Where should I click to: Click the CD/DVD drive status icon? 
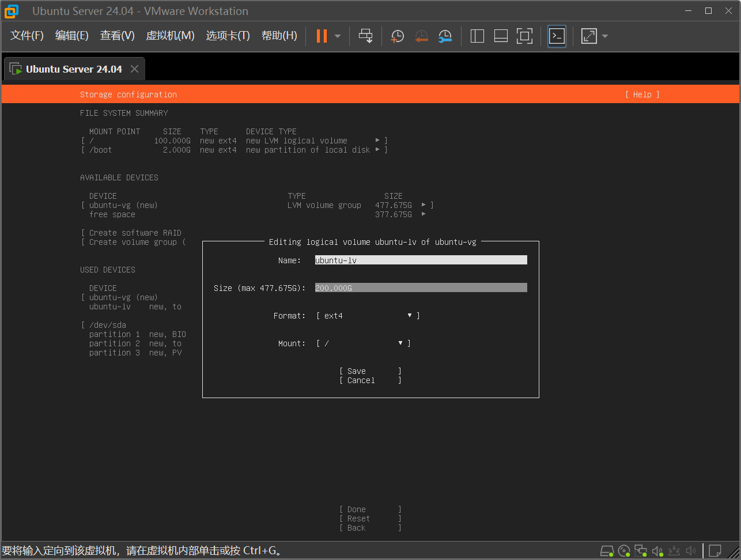(624, 551)
